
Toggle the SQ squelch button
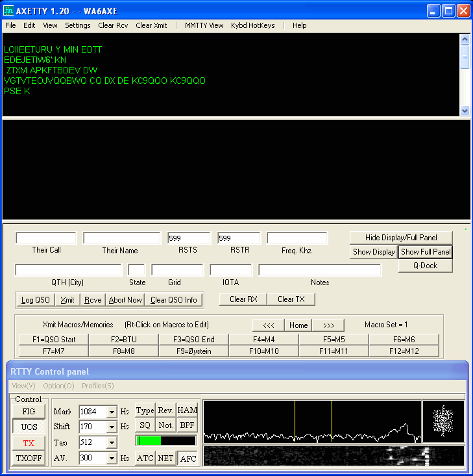point(145,425)
